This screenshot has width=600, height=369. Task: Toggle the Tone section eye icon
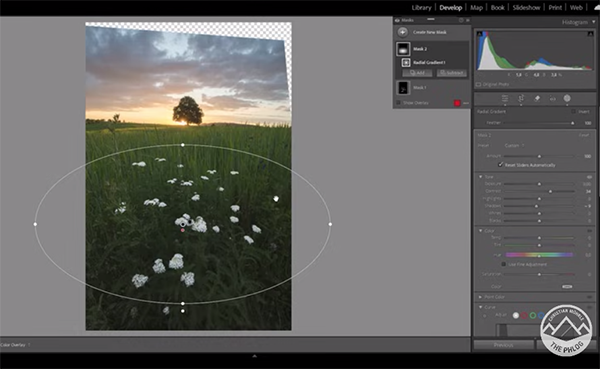(589, 177)
